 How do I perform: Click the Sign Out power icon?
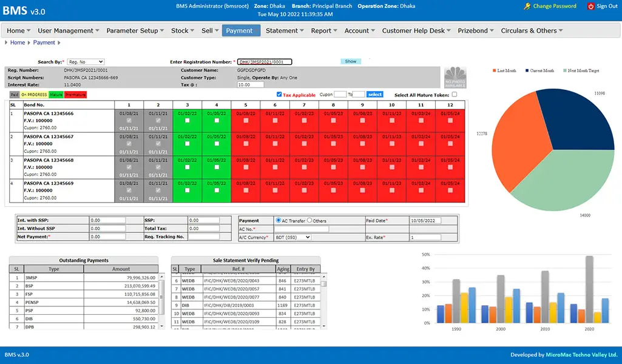[x=590, y=7]
